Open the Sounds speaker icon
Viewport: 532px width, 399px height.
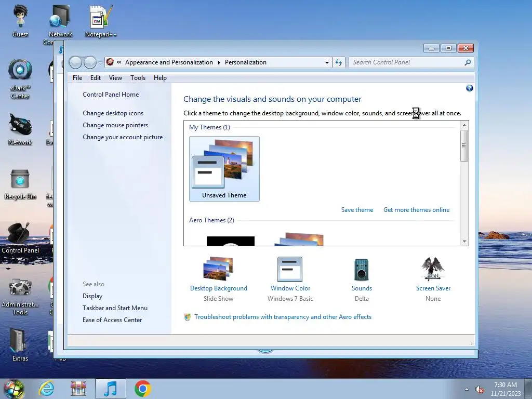pos(362,270)
